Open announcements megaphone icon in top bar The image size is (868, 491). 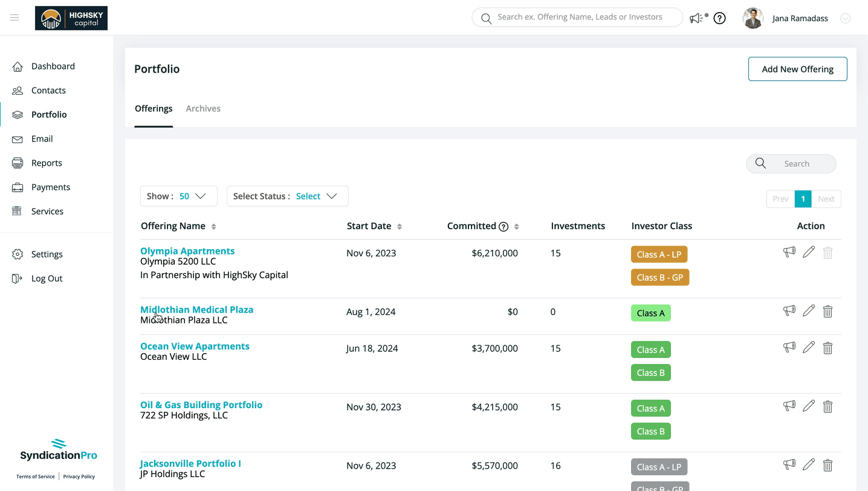(696, 18)
